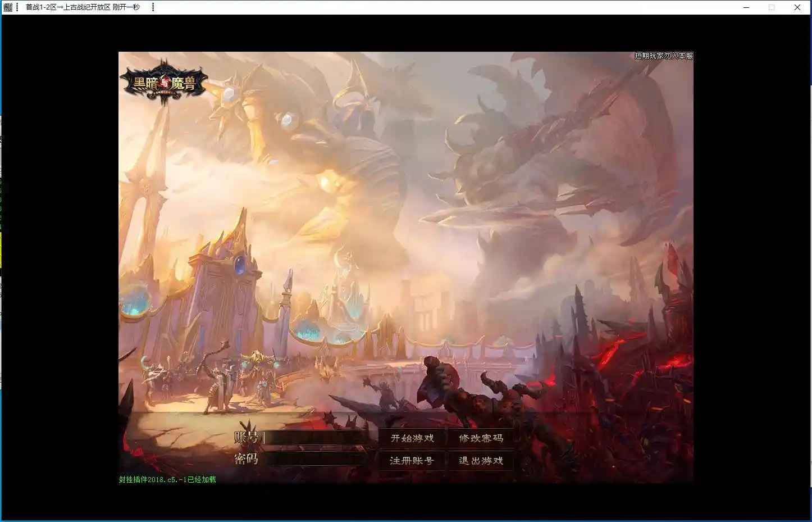This screenshot has width=812, height=522.
Task: Click the 短期玩家勿入本服 notice text
Action: [664, 56]
